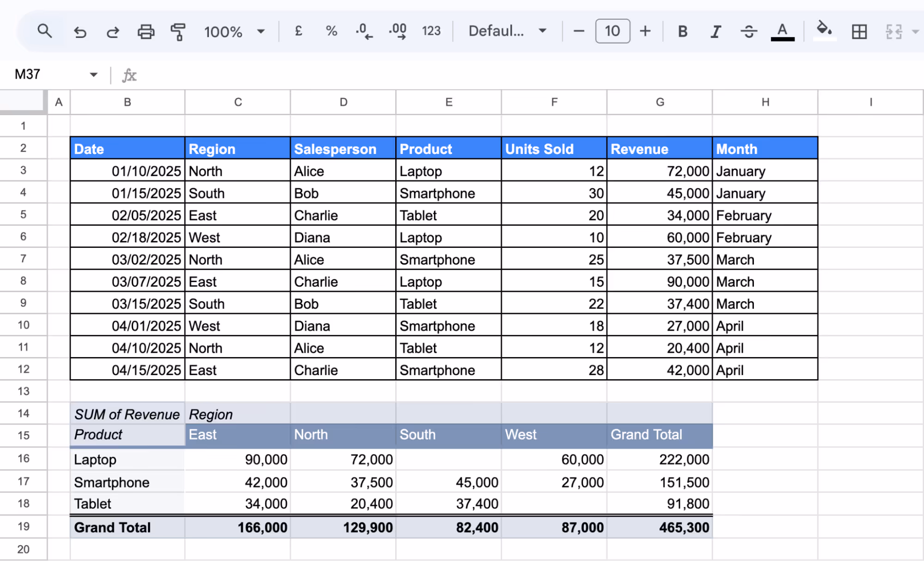Increase font size with plus button
Viewport: 924px width, 561px height.
[645, 31]
